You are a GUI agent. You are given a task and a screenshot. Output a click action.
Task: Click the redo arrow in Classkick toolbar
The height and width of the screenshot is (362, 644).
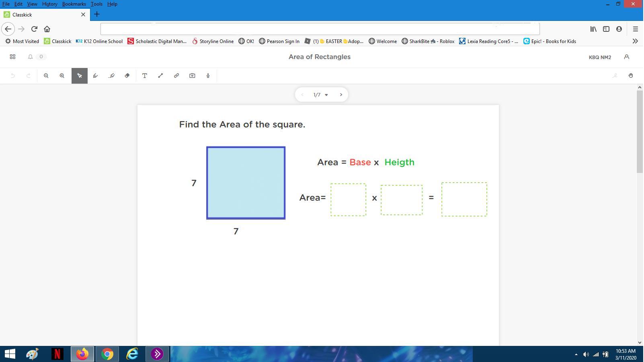29,76
